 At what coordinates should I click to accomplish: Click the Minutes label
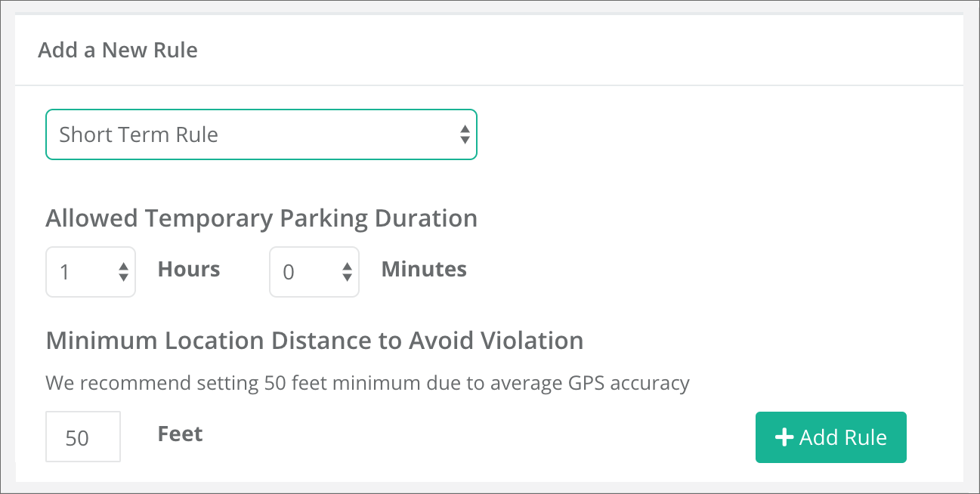(x=424, y=270)
